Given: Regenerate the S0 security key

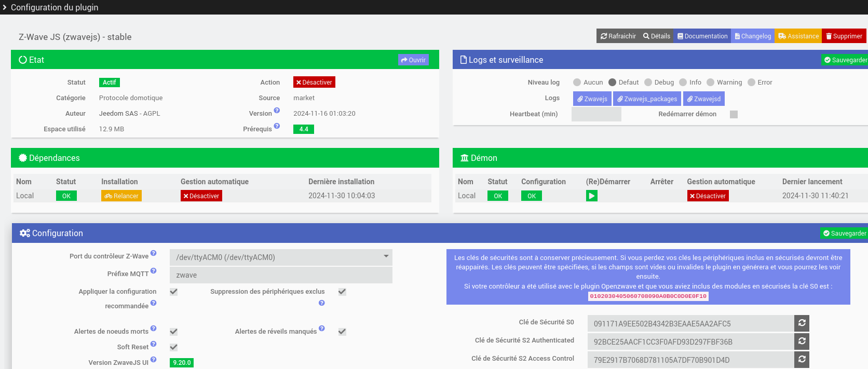Looking at the screenshot, I should [x=802, y=323].
